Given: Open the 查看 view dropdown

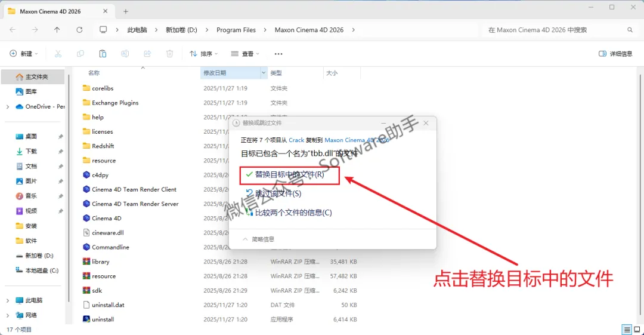Looking at the screenshot, I should coord(245,54).
